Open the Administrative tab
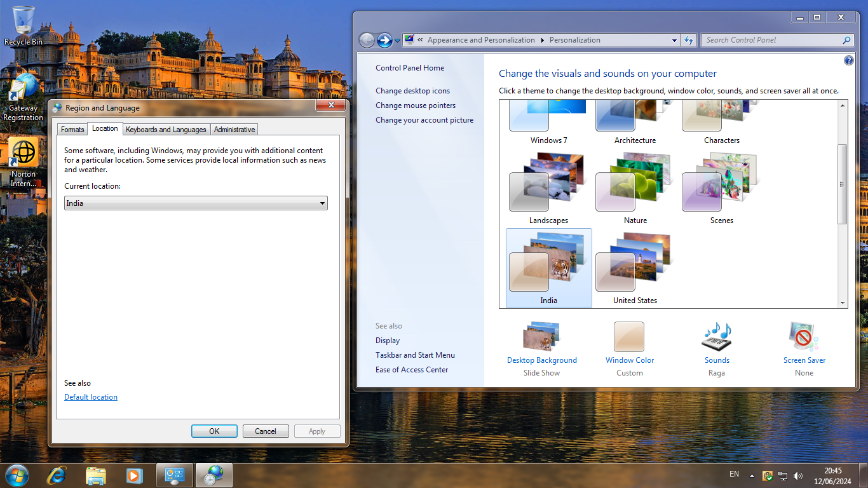868x488 pixels. pos(234,130)
